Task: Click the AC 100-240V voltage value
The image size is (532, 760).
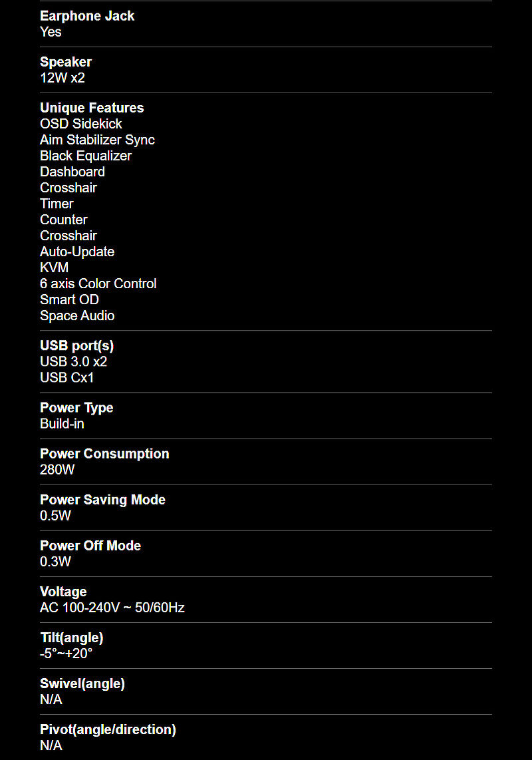Action: tap(112, 608)
